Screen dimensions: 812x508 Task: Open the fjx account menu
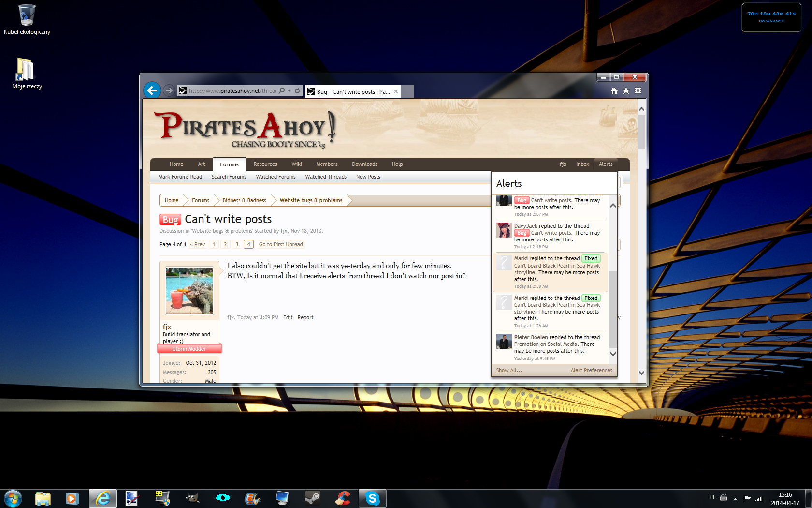tap(563, 164)
